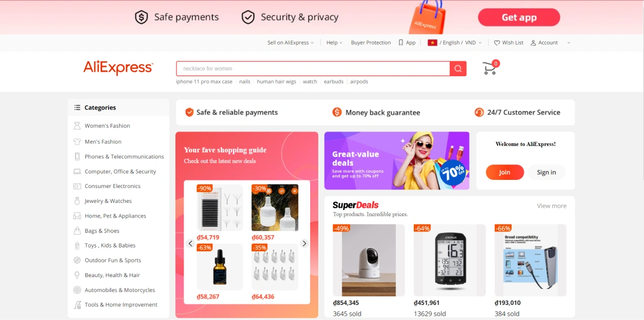Show previous shopping guide deals arrow
The image size is (644, 320).
coord(190,243)
